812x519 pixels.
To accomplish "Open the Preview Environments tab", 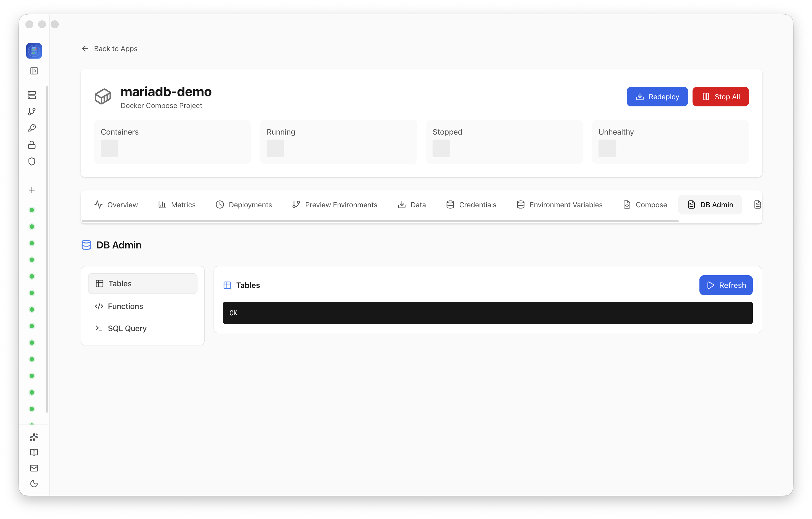I will [x=335, y=205].
